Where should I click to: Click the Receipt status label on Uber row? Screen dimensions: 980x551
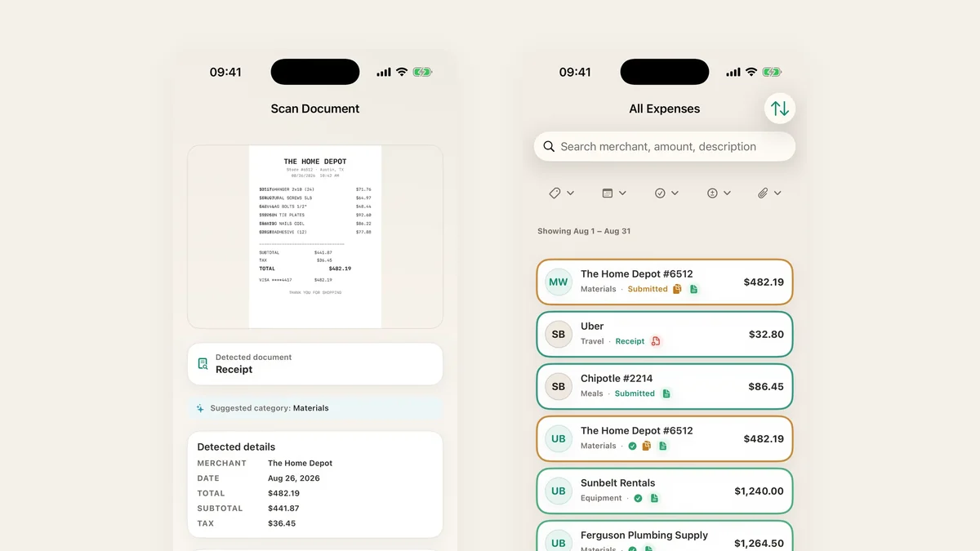tap(630, 341)
